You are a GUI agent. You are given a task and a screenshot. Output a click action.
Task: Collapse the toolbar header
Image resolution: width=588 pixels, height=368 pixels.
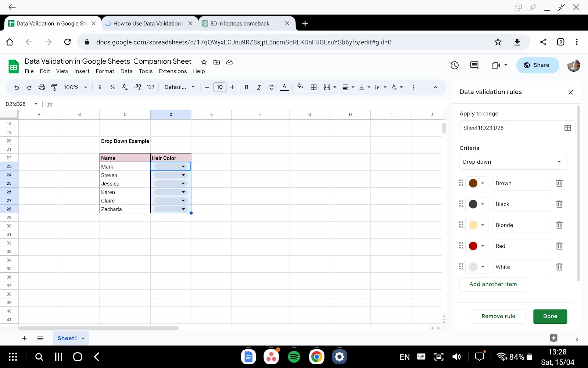coord(435,87)
